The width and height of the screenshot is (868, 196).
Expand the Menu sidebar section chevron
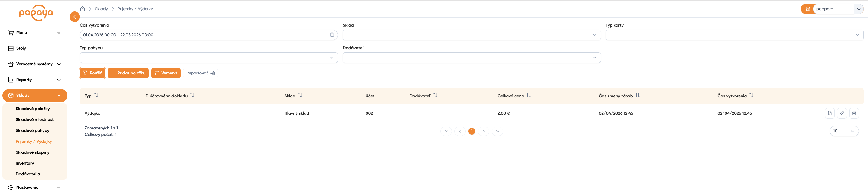[x=59, y=33]
